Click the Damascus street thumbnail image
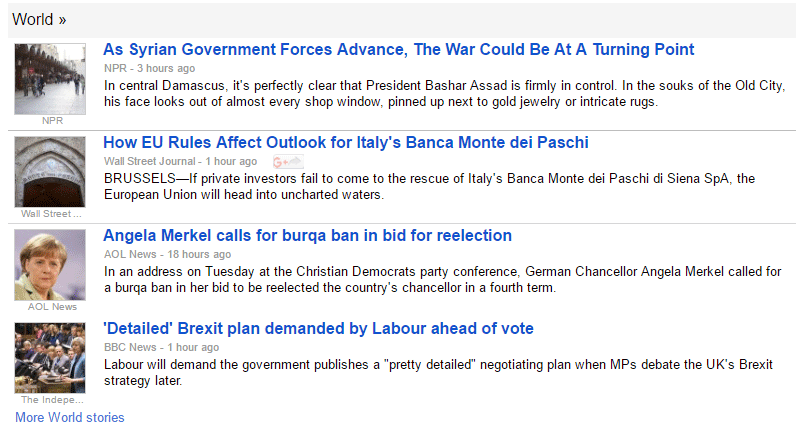 (x=50, y=79)
